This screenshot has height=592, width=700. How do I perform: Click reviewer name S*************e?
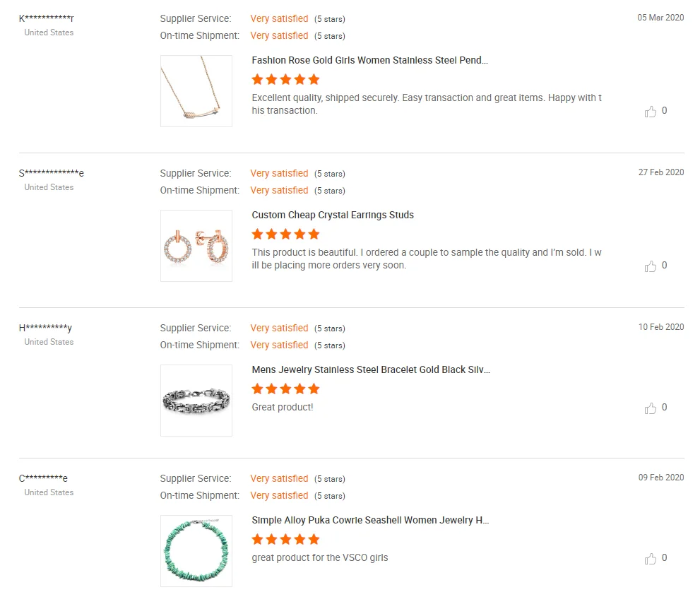coord(52,173)
